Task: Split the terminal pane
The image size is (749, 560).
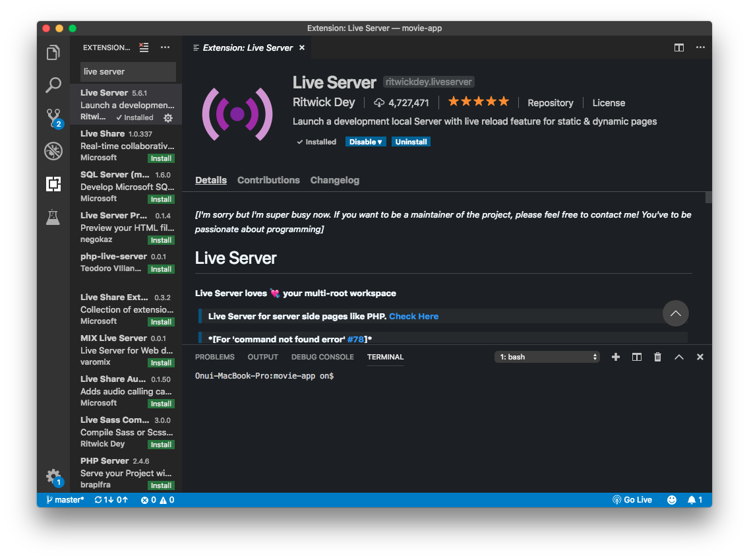Action: coord(637,357)
